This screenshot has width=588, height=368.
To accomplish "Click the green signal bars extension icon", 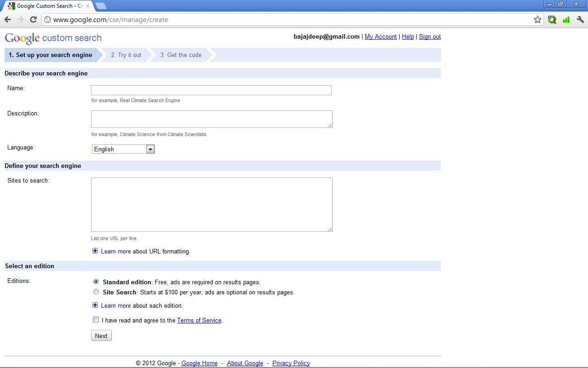I will click(x=566, y=19).
